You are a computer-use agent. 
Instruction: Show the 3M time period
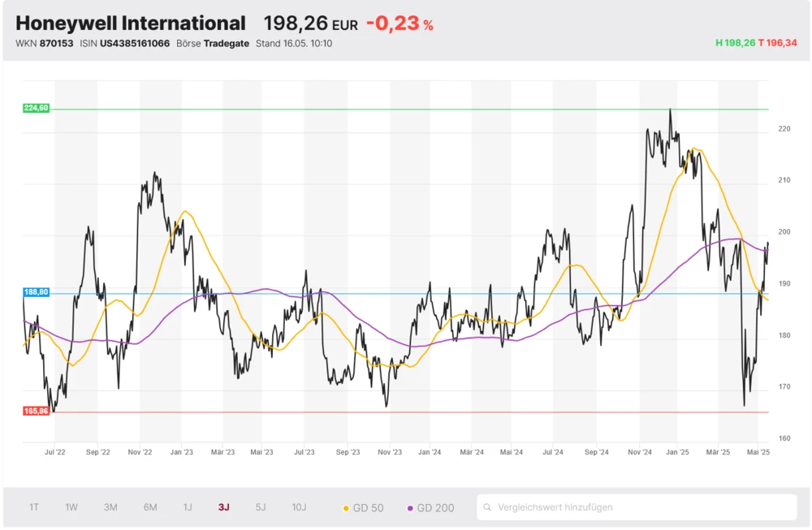click(110, 507)
